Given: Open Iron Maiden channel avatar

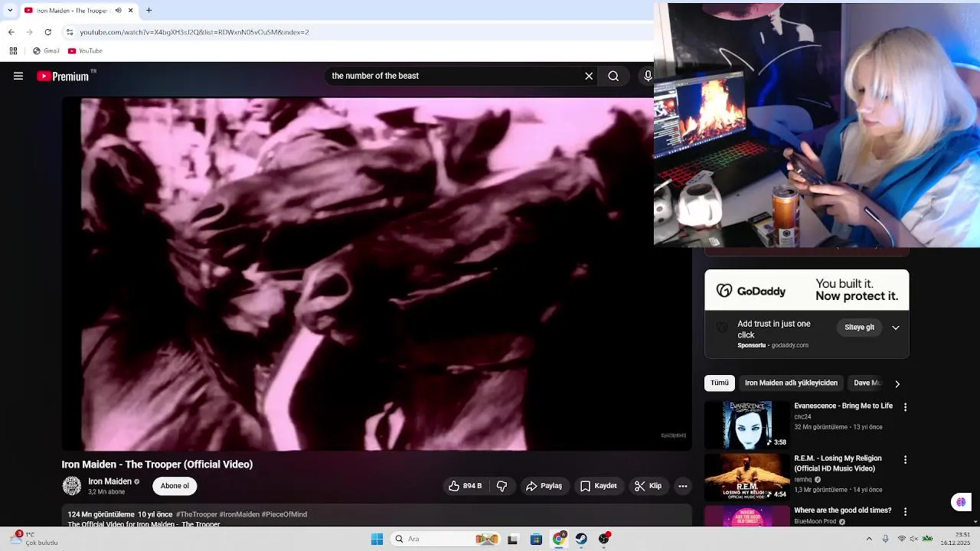Looking at the screenshot, I should [x=71, y=486].
